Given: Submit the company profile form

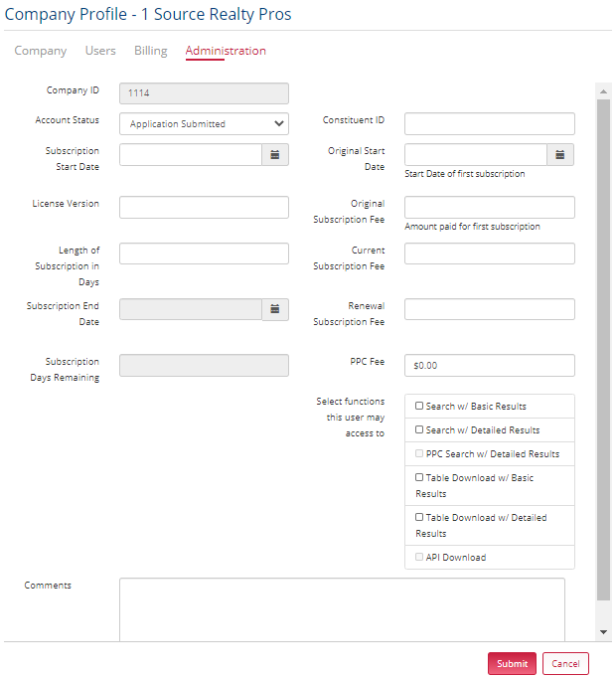Looking at the screenshot, I should (x=512, y=663).
